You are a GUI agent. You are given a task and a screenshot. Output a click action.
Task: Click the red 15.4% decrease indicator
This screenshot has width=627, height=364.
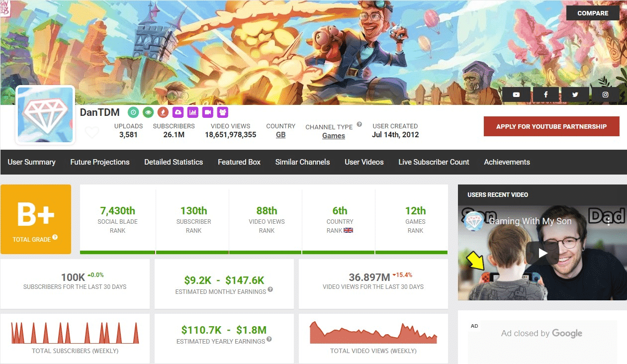point(402,274)
